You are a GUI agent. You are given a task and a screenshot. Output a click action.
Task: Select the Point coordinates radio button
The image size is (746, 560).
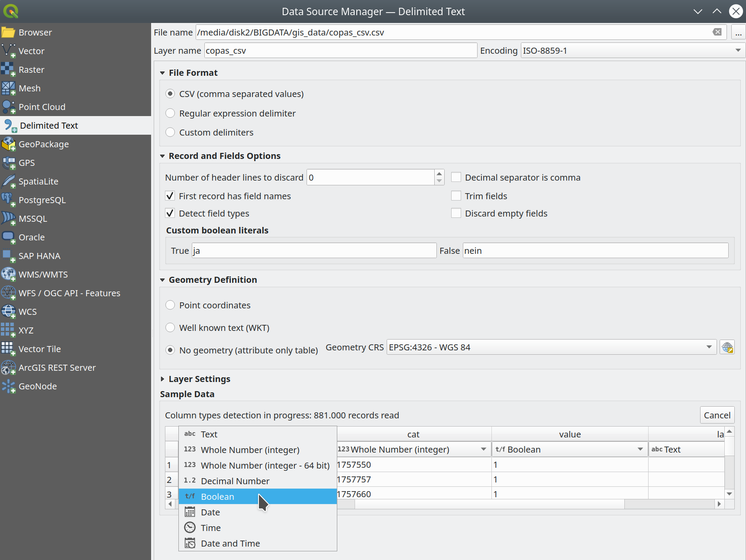click(170, 305)
